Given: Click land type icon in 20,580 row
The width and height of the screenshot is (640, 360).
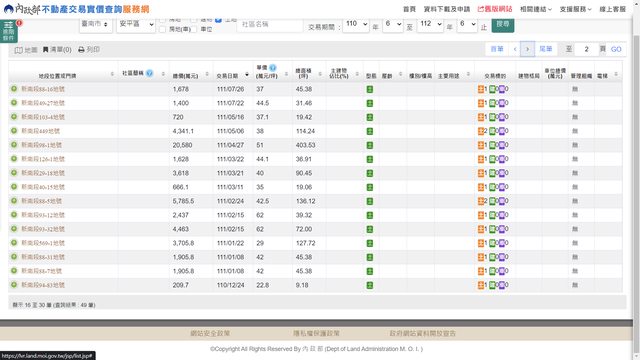Looking at the screenshot, I should coord(370,145).
